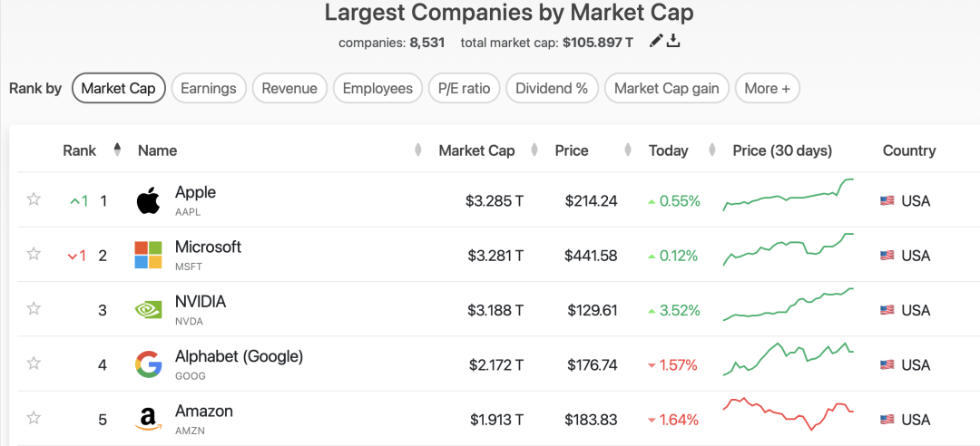Click the Amazon logo icon

pos(148,419)
